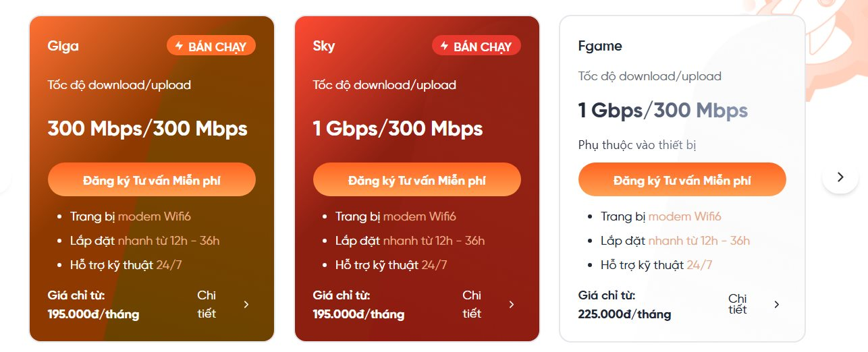Click the 225.000đ/tháng price on Fgame
Viewport: 868px width, 352px height.
tap(624, 314)
